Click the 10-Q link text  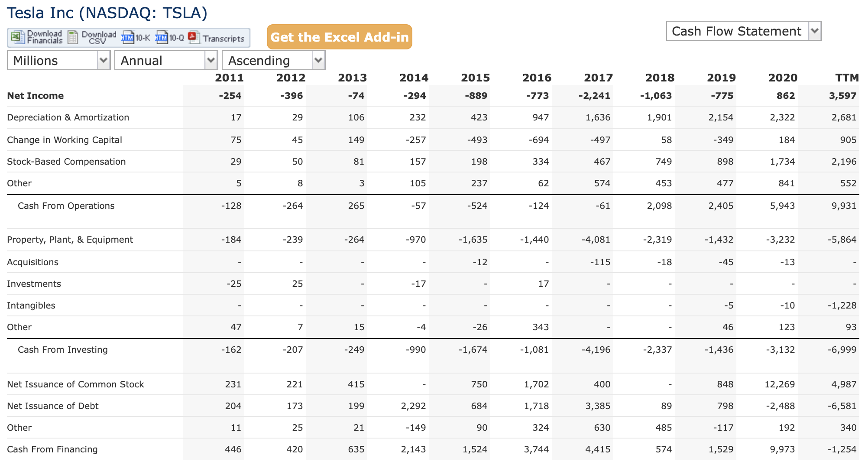click(176, 38)
